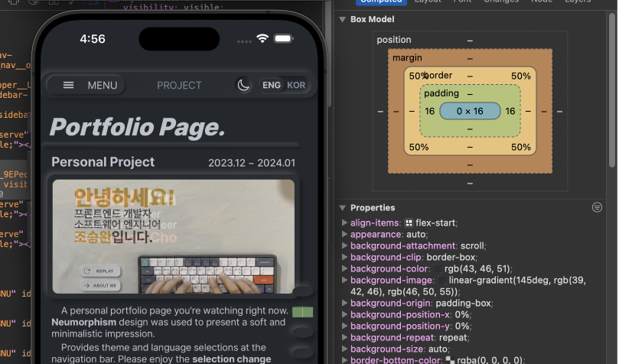Expand the background-color property
This screenshot has height=364, width=619.
point(344,268)
